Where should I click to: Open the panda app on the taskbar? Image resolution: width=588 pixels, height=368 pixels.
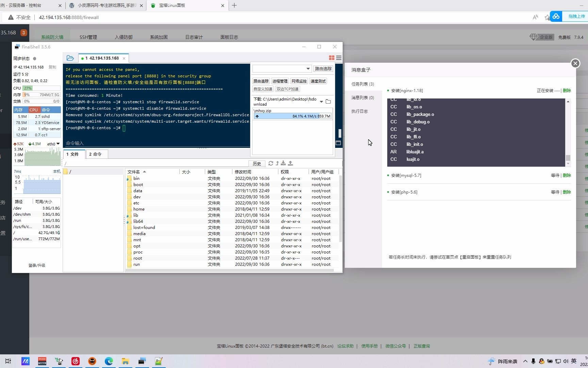[59, 361]
